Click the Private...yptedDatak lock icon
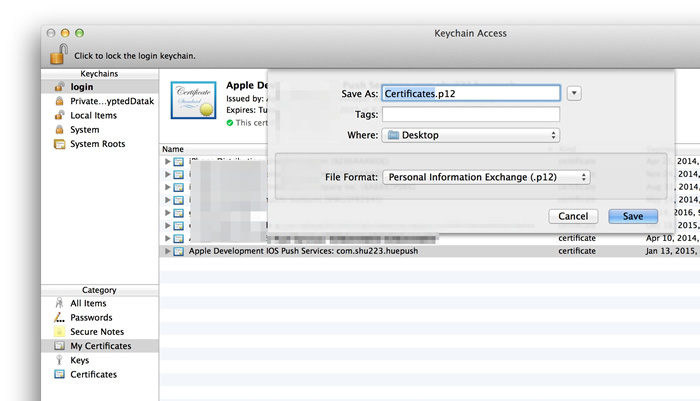Screen dimensions: 700x401 (59, 101)
